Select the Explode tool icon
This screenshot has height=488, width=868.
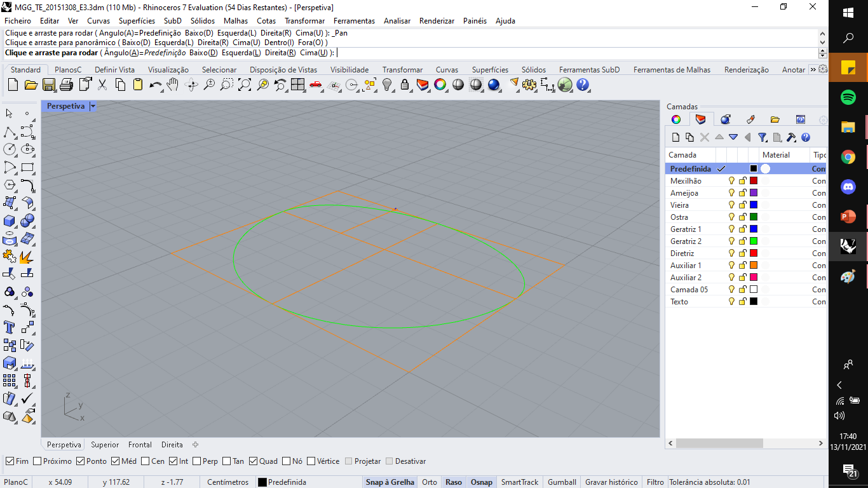[x=27, y=256]
